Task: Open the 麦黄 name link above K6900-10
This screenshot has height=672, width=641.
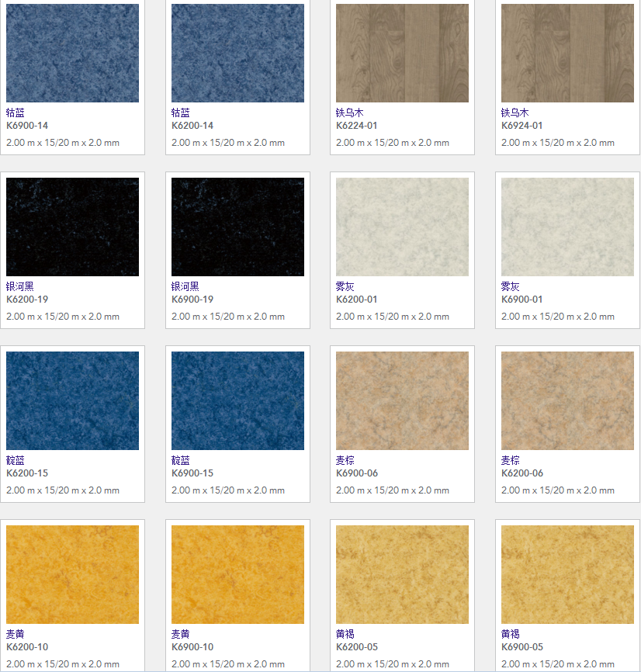Action: coord(181,634)
